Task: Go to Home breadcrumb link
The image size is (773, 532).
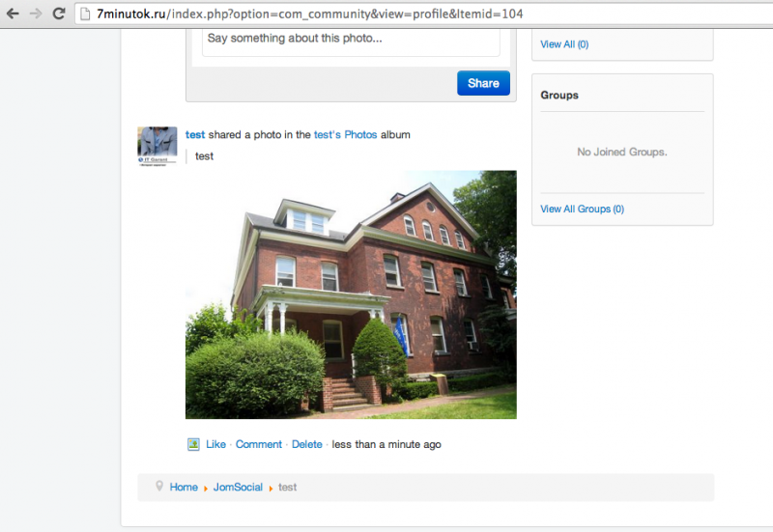Action: (184, 488)
